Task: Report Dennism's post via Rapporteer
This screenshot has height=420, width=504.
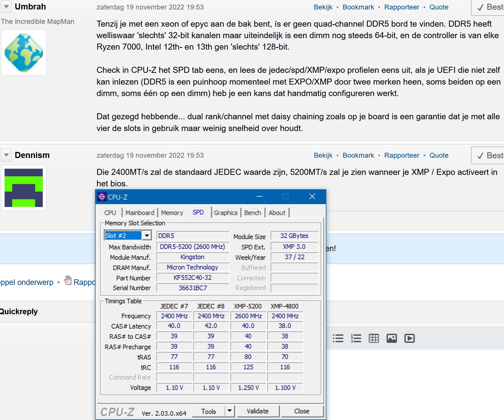Action: point(402,155)
